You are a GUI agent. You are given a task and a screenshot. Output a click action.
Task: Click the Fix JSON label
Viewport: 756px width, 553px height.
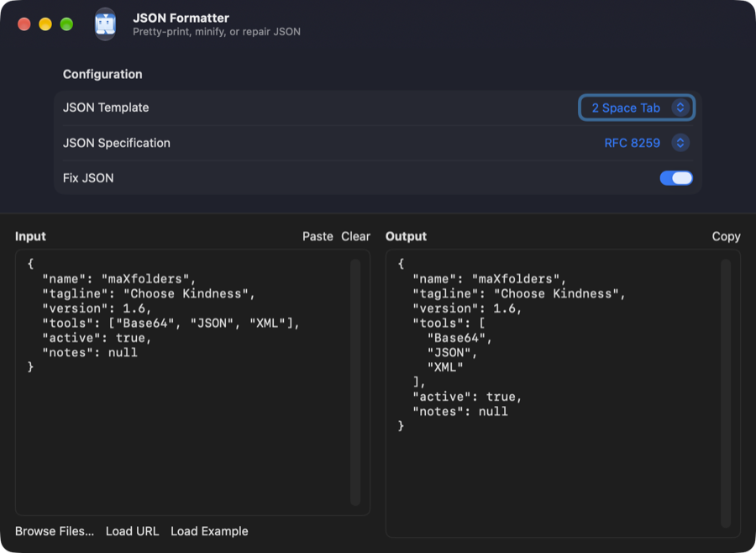click(x=88, y=178)
